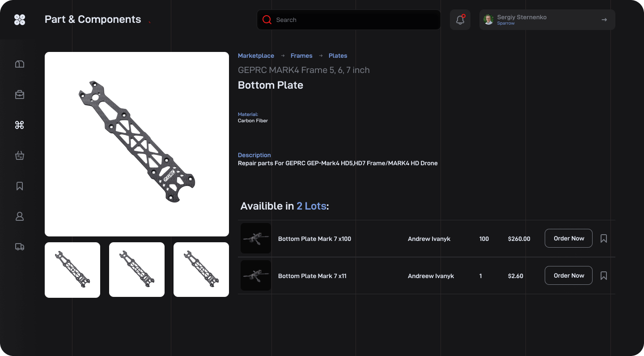Bookmark the Bottom Plate Mark 7 x11 lot
Viewport: 644px width, 356px height.
point(604,276)
